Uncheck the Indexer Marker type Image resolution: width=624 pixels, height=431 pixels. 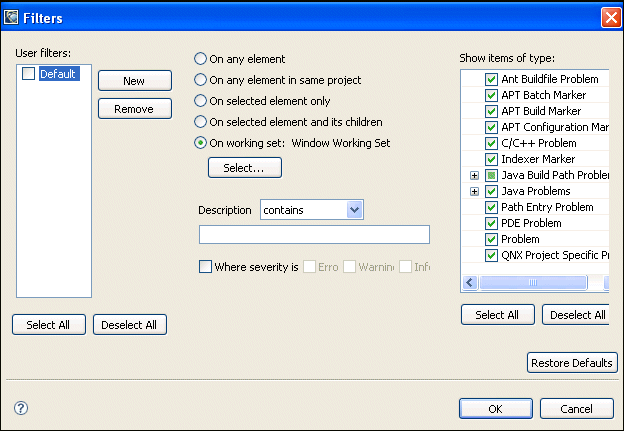pyautogui.click(x=491, y=159)
